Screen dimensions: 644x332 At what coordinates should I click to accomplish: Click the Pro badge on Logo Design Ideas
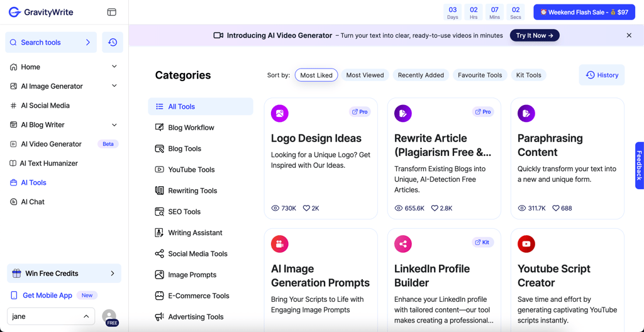tap(360, 112)
